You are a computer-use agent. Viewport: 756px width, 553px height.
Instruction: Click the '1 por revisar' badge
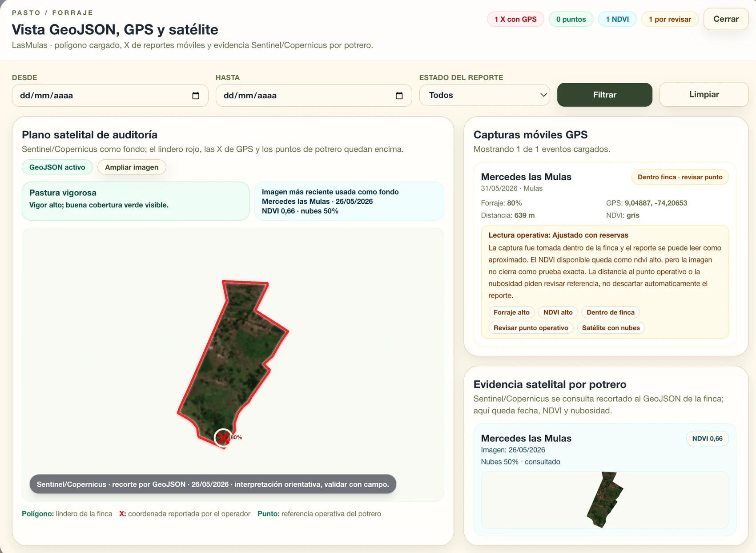(x=670, y=19)
